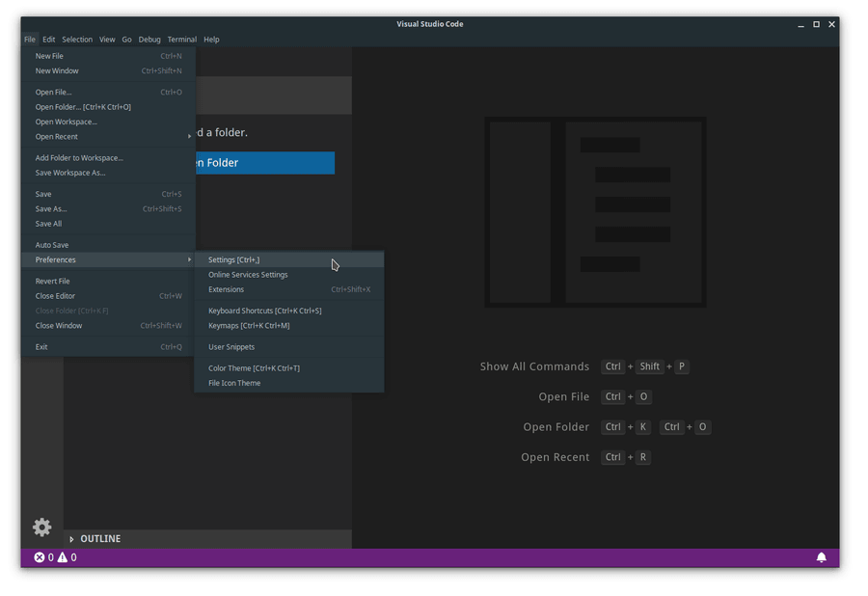Click the warnings counter in the status bar
The image size is (868, 596).
click(x=65, y=556)
